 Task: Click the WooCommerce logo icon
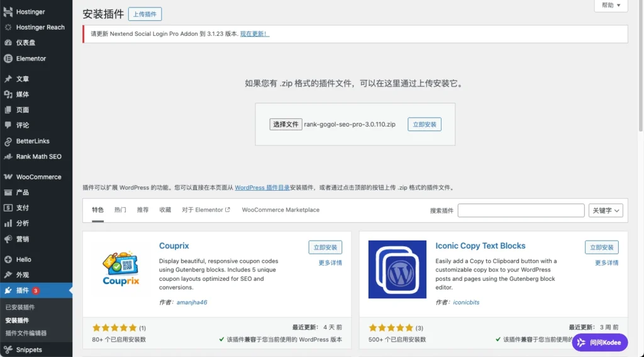point(8,177)
